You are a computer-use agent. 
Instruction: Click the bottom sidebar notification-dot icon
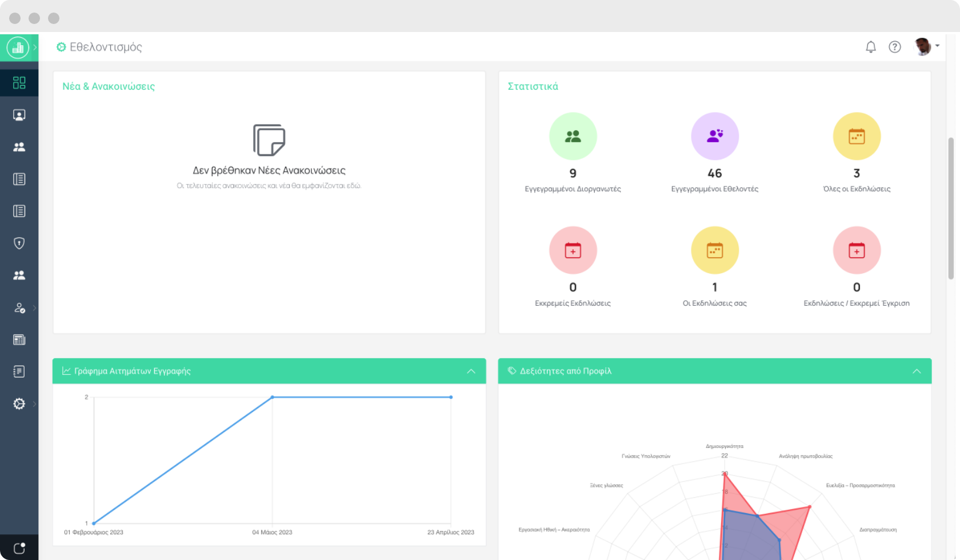[x=19, y=548]
